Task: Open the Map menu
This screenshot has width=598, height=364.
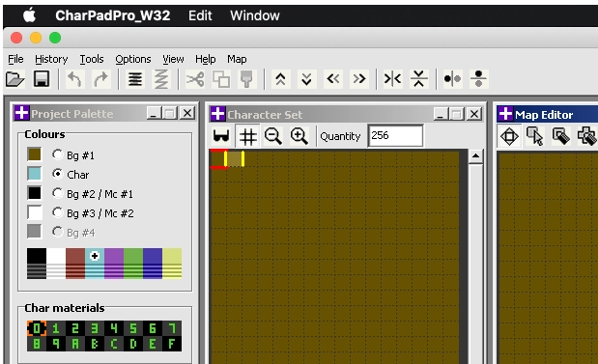Action: tap(237, 59)
